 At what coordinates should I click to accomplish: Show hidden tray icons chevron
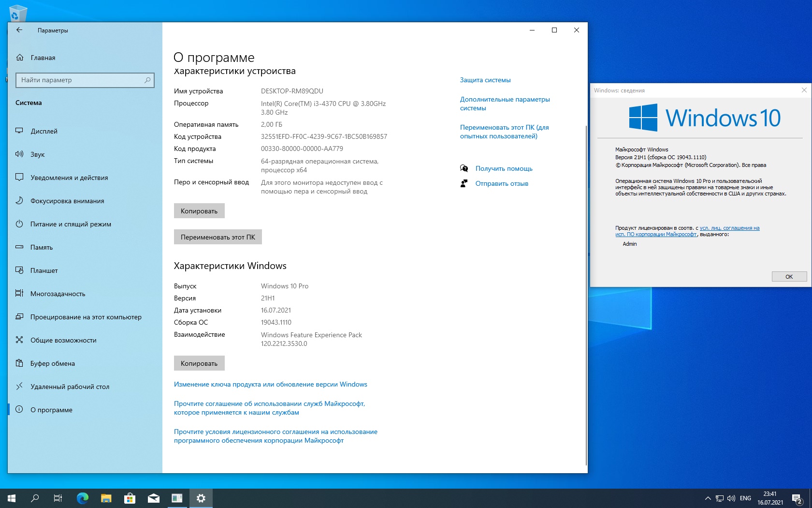[708, 498]
